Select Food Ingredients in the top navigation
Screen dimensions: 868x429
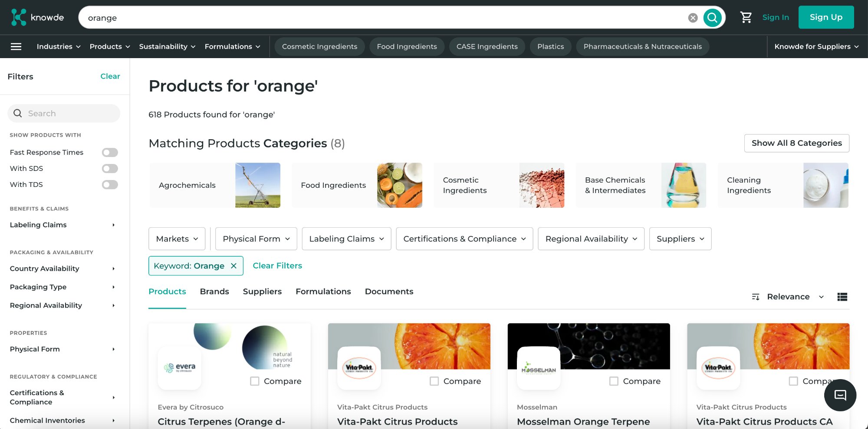407,46
